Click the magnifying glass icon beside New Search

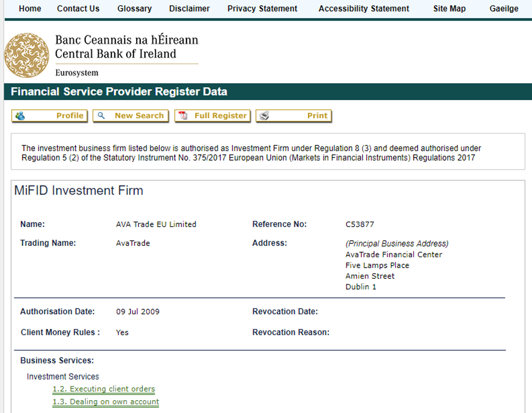point(101,116)
